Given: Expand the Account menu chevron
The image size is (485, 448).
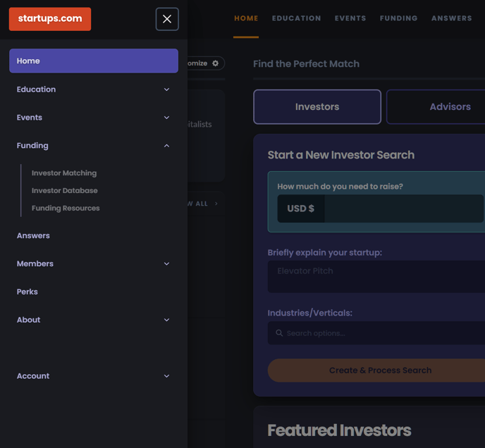Looking at the screenshot, I should (x=166, y=376).
